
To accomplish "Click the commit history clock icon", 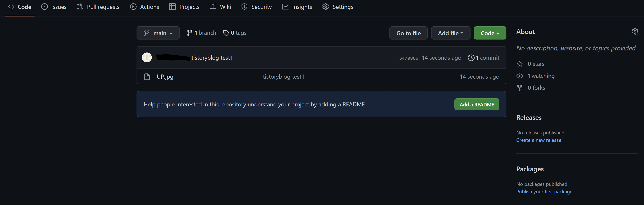I will [471, 58].
